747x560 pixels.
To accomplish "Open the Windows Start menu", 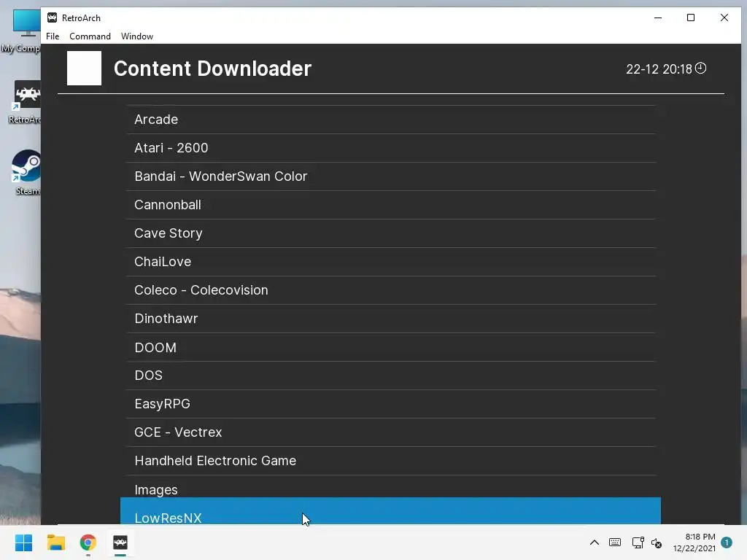I will click(23, 542).
